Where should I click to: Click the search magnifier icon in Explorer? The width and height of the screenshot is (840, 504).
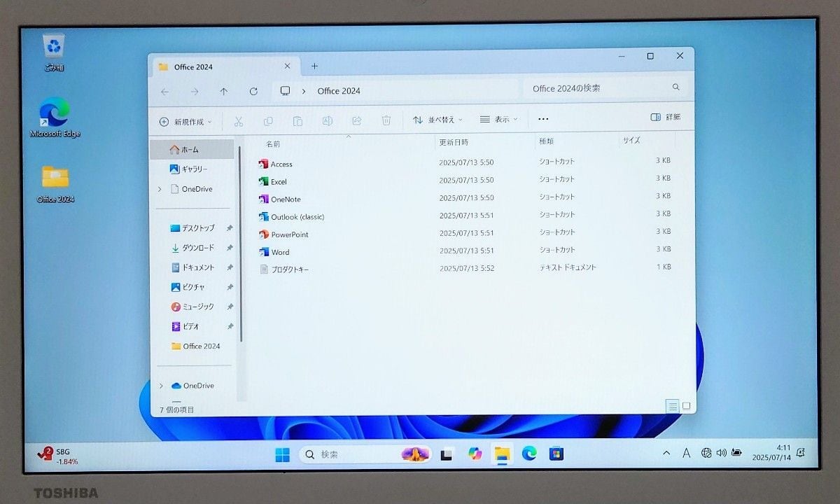tap(675, 87)
